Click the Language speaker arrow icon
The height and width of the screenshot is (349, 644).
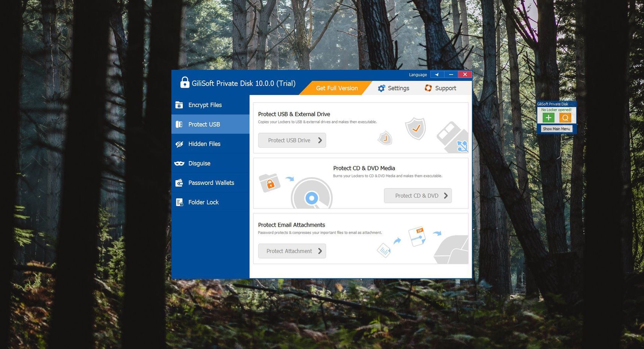[x=437, y=75]
